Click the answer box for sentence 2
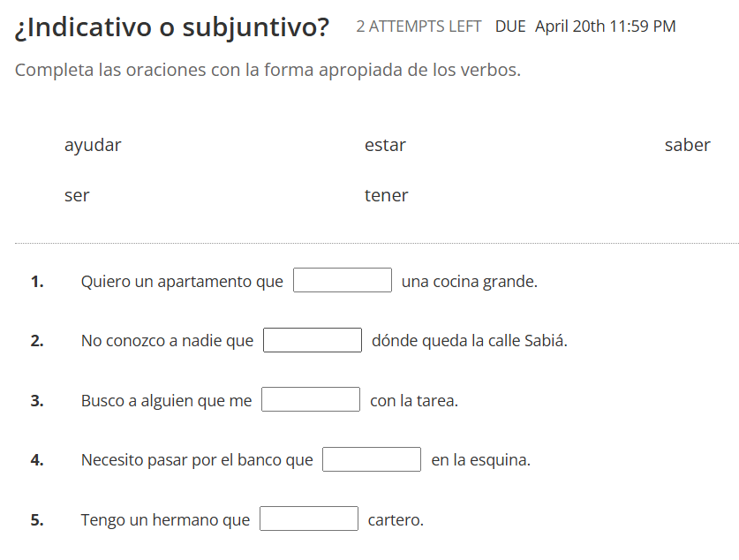The image size is (739, 560). [312, 339]
